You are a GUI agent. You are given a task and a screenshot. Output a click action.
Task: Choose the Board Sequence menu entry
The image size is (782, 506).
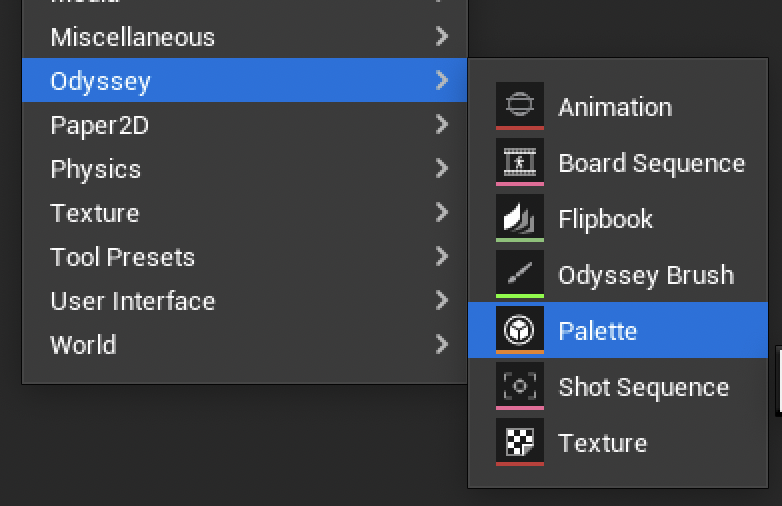(x=651, y=163)
